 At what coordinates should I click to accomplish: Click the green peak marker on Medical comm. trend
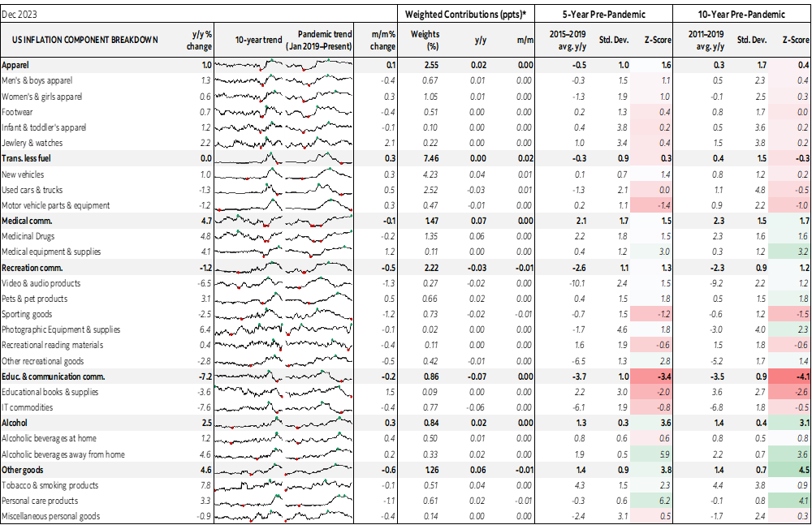coord(238,216)
